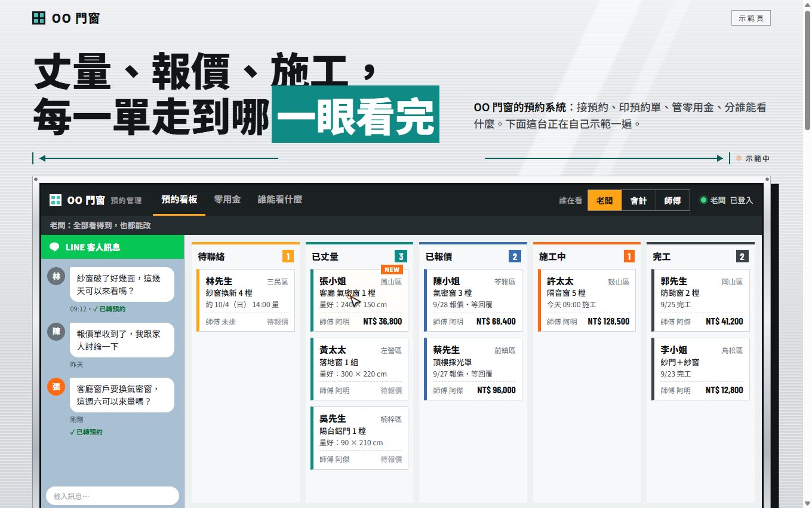Click the LINE speech bubble icon
The width and height of the screenshot is (812, 508).
click(x=54, y=247)
